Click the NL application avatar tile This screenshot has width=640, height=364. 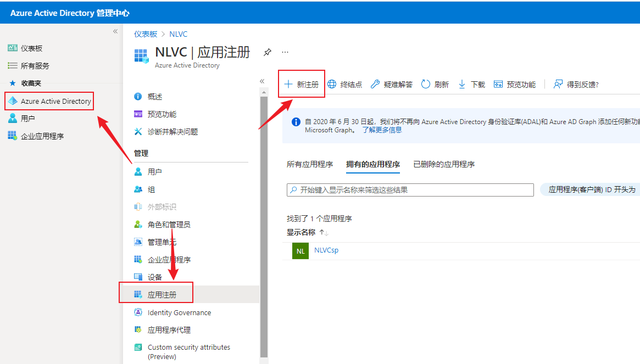300,251
